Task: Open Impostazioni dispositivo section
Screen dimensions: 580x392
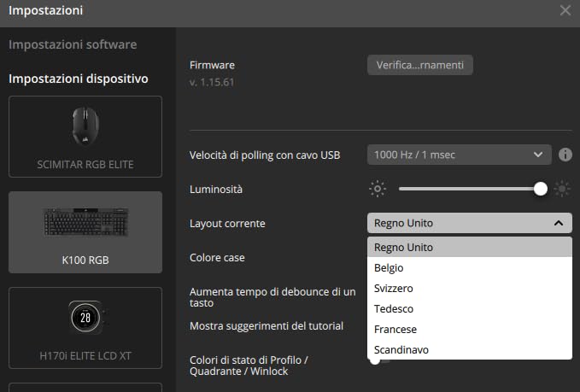Action: point(79,79)
